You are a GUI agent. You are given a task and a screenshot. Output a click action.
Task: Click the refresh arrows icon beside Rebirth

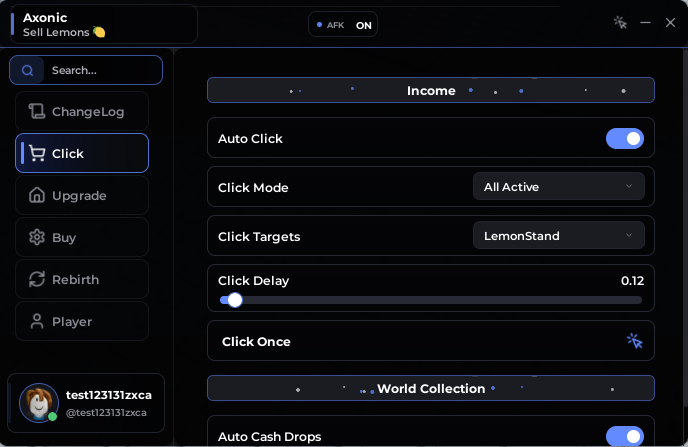(37, 279)
